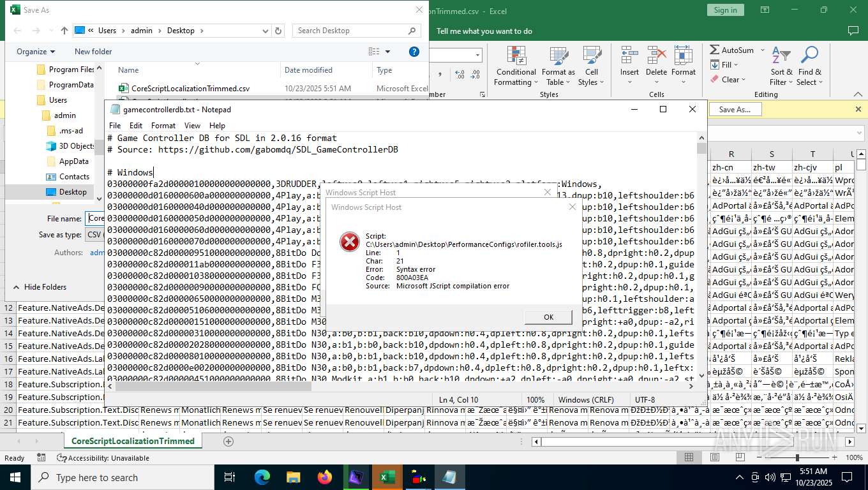Click Tell me what you want to do
This screenshot has height=490, width=868.
click(484, 31)
